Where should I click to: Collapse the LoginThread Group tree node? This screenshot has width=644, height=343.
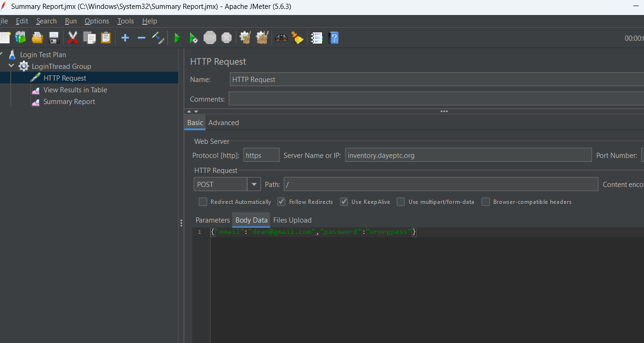(12, 66)
